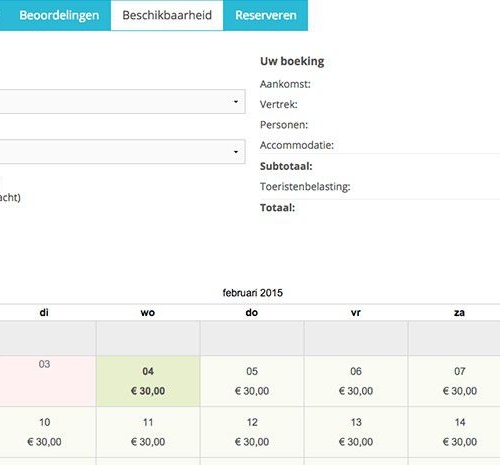Click inside the upper select field

coord(122,101)
